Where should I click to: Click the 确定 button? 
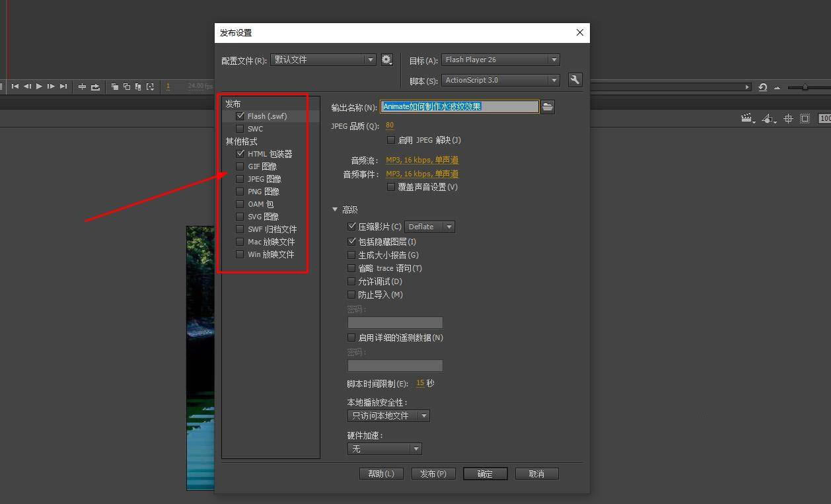(485, 474)
